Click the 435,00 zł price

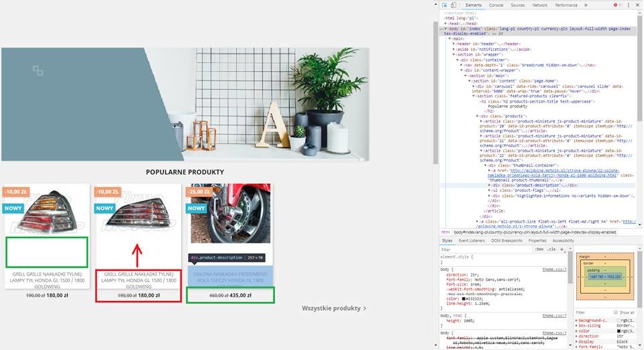[x=240, y=296]
